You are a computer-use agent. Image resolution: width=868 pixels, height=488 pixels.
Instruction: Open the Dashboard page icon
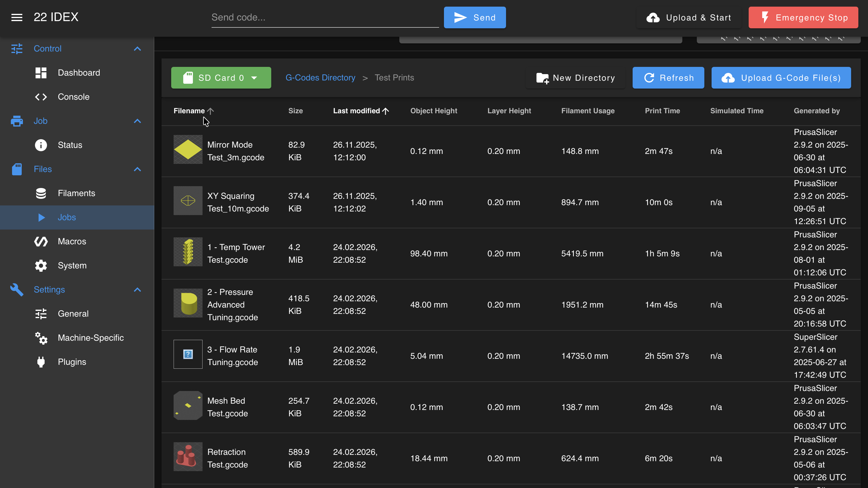coord(41,73)
